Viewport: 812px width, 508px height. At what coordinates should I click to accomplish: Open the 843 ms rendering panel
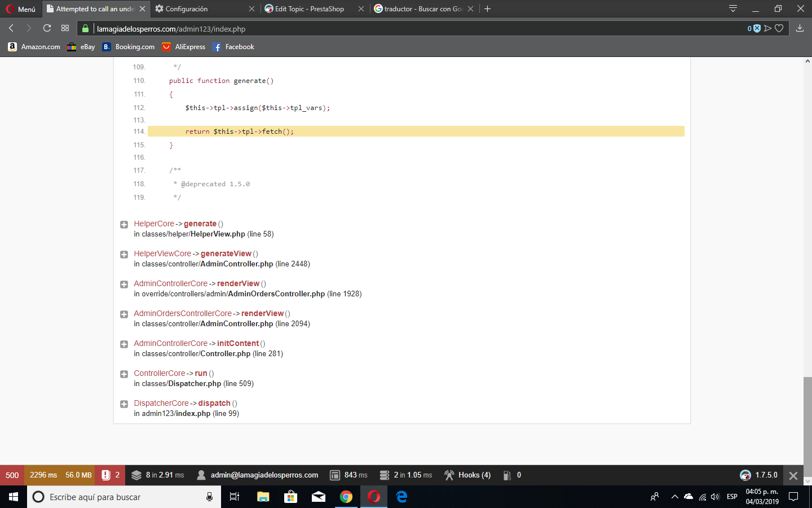point(348,475)
